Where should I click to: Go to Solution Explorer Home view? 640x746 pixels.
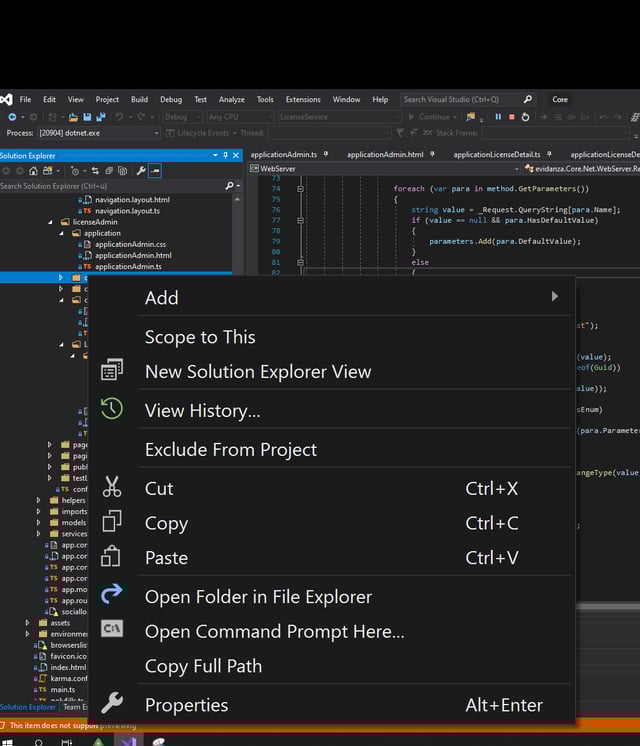pyautogui.click(x=33, y=171)
